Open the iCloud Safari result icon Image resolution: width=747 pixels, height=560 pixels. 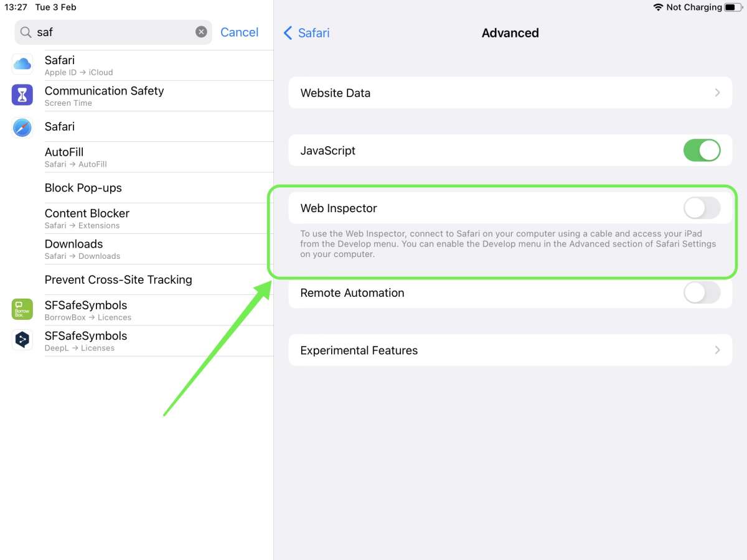pos(22,64)
